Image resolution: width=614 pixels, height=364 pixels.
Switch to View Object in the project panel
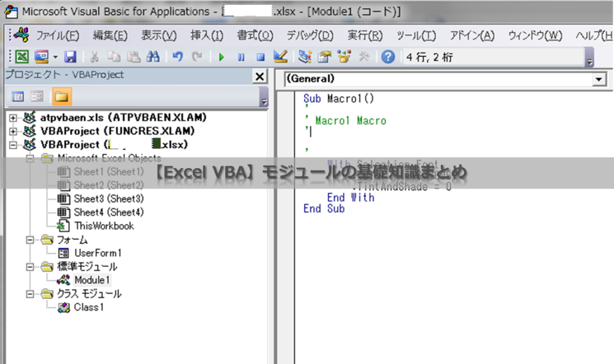(x=37, y=96)
